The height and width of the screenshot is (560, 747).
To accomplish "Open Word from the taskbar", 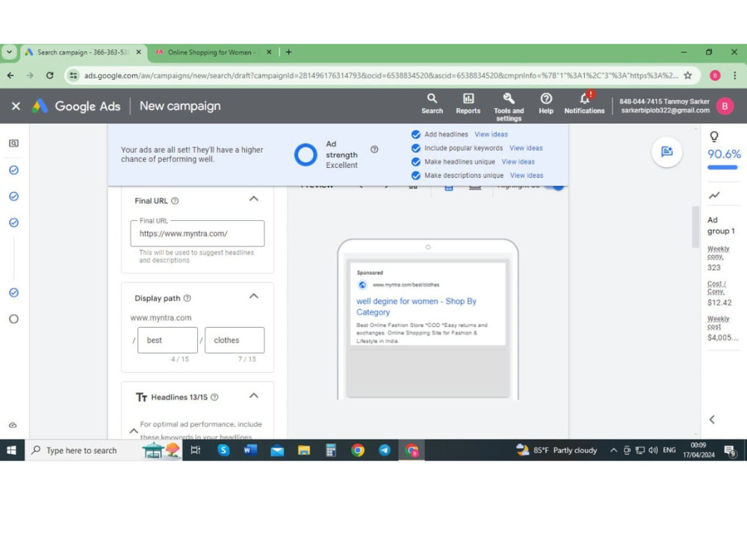I will pos(250,450).
